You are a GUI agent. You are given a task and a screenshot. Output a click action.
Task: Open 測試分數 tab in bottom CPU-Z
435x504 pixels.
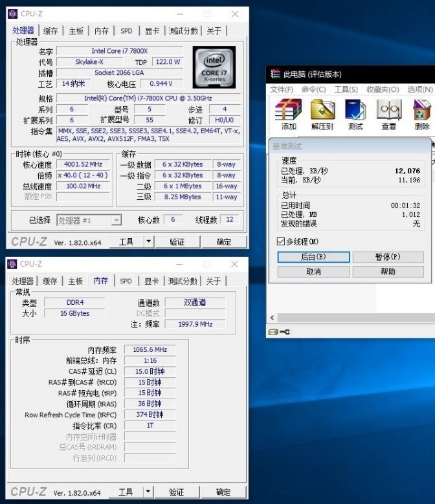tap(183, 281)
